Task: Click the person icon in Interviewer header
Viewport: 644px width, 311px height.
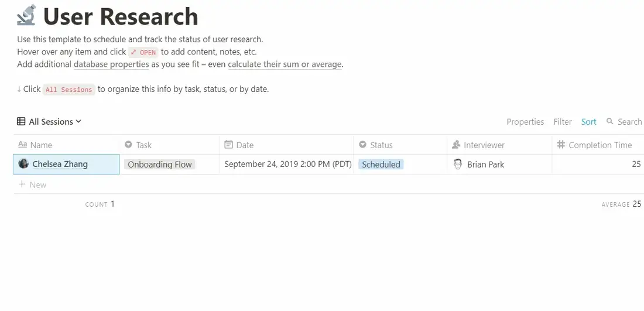Action: pyautogui.click(x=456, y=145)
